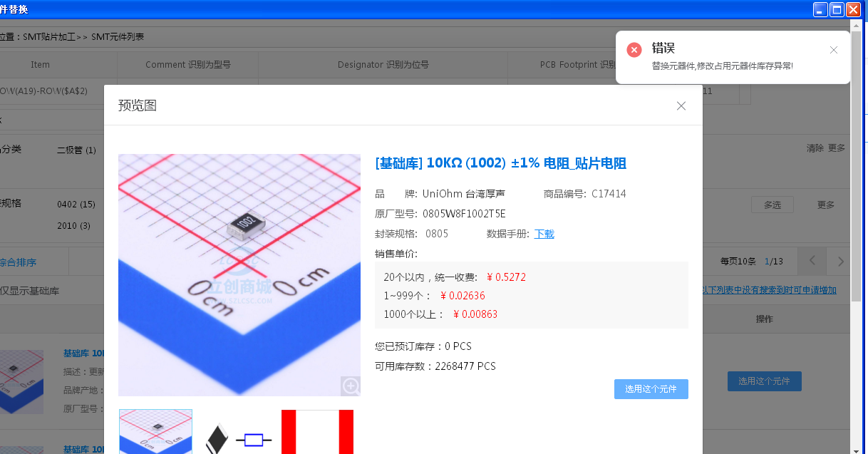Click the reserved stock 0 PCS text

[458, 346]
